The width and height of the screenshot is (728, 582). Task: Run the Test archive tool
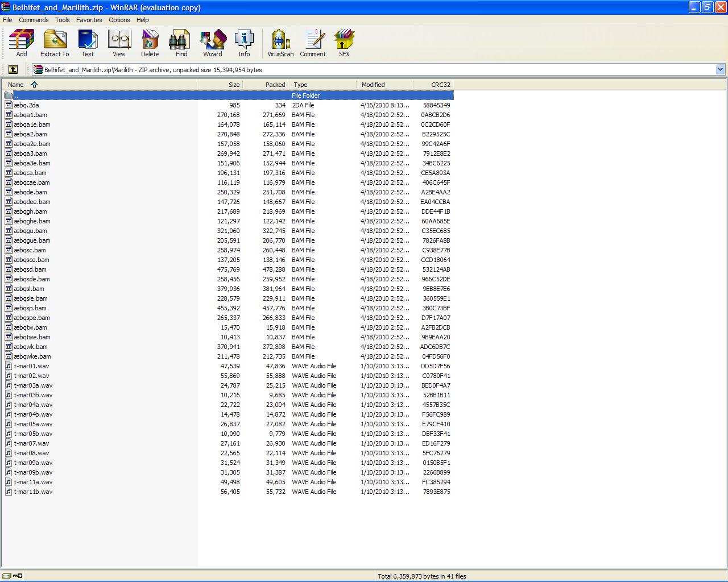tap(88, 43)
